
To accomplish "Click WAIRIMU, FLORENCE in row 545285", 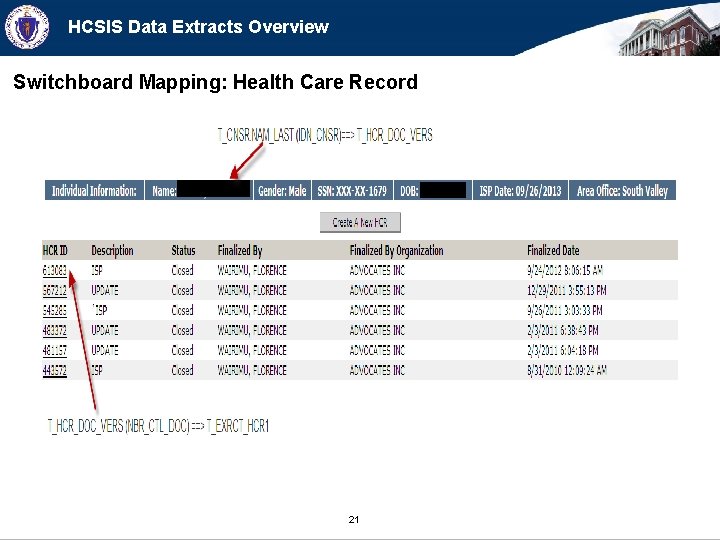I will [252, 310].
